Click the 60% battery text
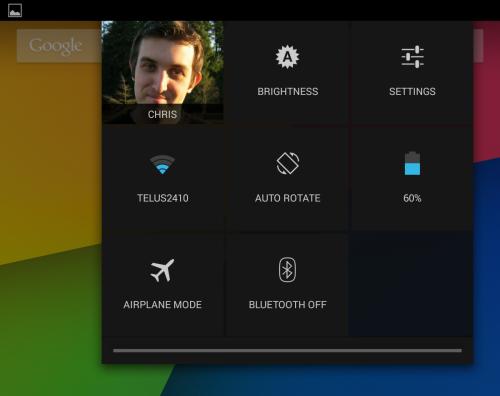This screenshot has height=396, width=500. (412, 198)
